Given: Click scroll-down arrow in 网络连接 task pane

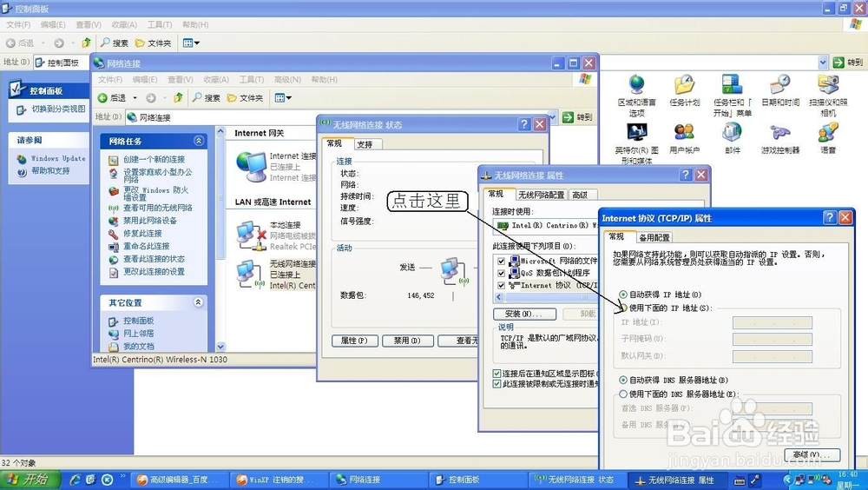Looking at the screenshot, I should (220, 347).
